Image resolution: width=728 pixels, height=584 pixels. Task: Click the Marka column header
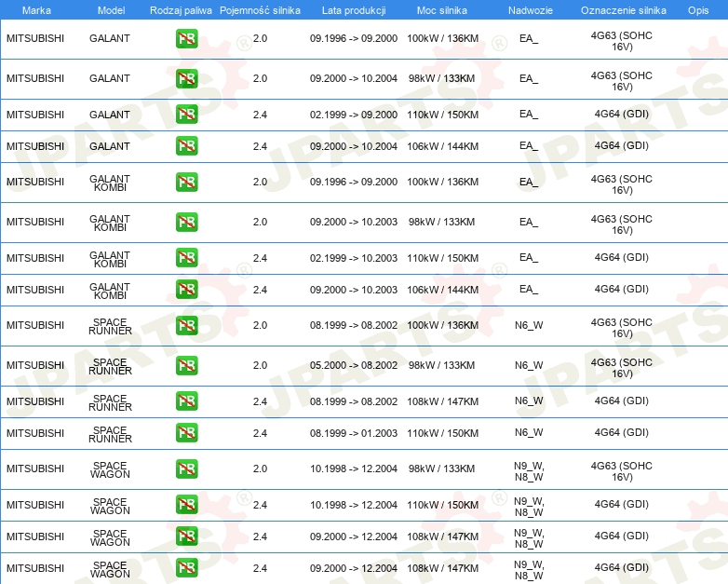point(36,10)
